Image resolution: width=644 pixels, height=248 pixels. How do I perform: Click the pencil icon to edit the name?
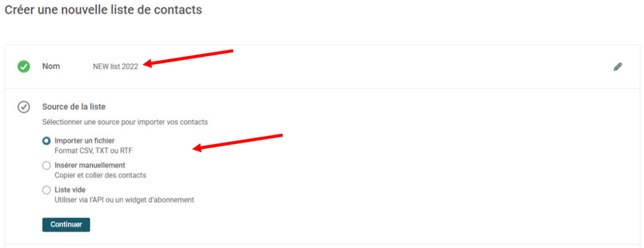pos(618,67)
